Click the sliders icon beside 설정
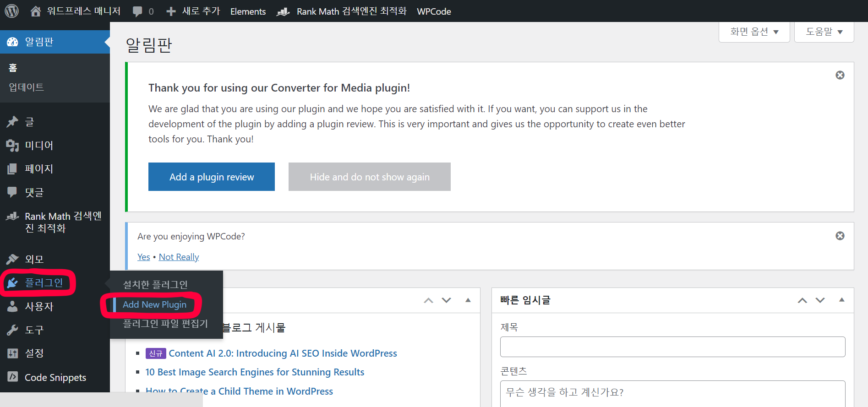 click(12, 353)
